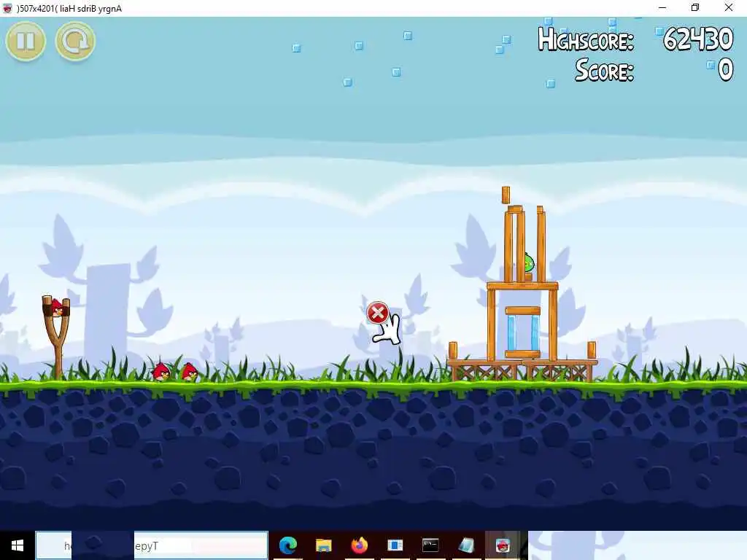747x560 pixels.
Task: Select the Angry Birds taskbar icon
Action: pos(502,545)
